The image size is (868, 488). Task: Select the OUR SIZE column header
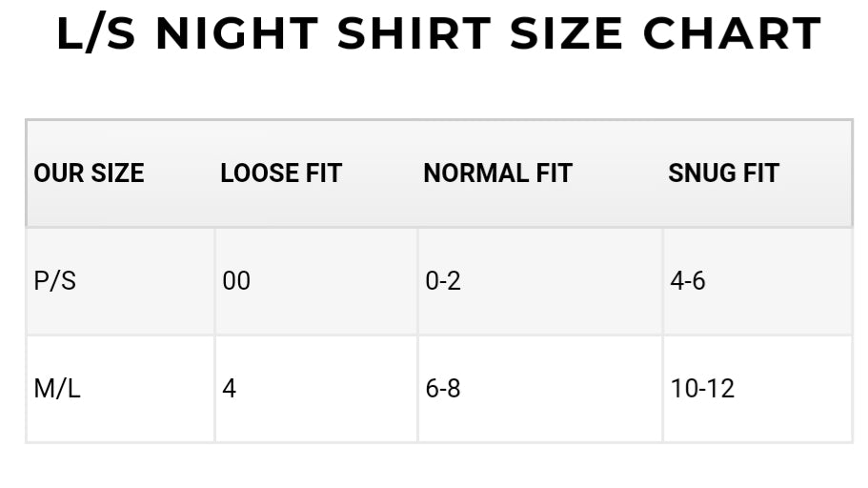tap(89, 173)
